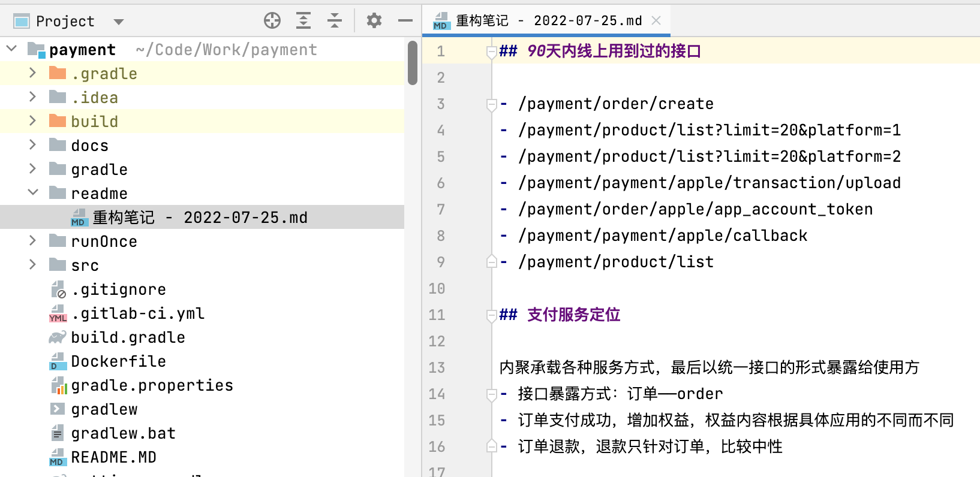Screen dimensions: 980x477
Task: Select the gradlew.bat file
Action: tap(123, 433)
